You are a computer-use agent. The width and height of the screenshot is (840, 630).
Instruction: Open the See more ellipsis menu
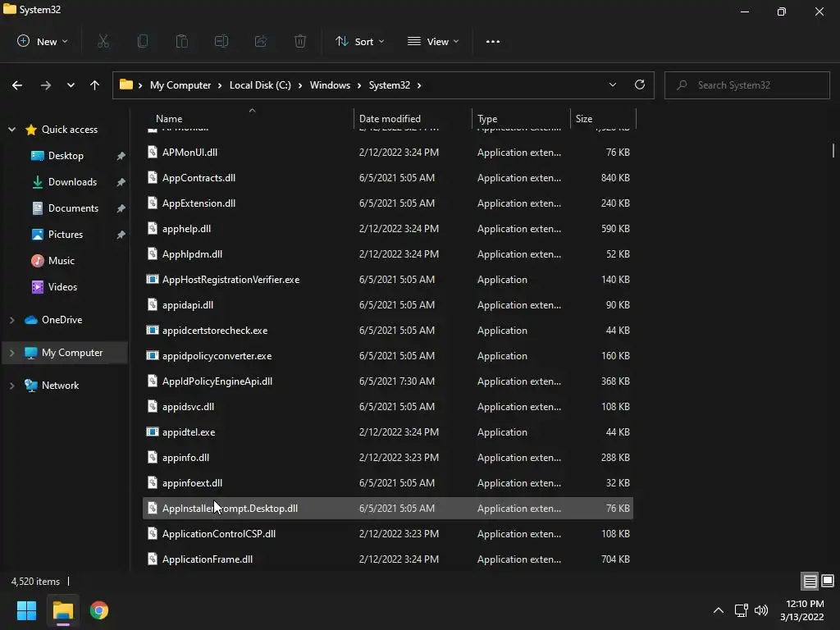[x=493, y=41]
